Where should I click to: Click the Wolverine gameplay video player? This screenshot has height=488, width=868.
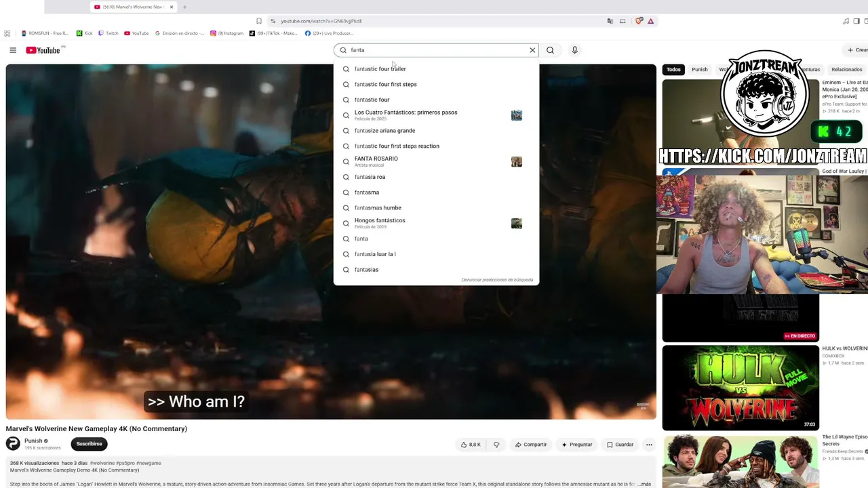pos(331,242)
